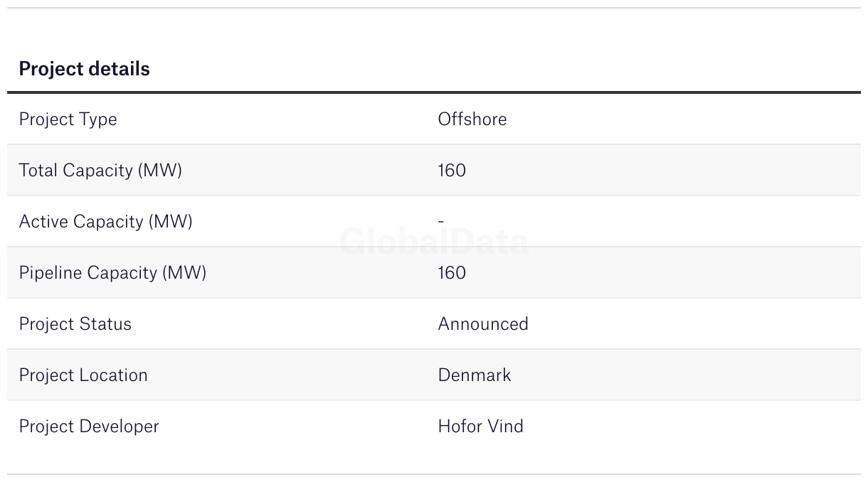The width and height of the screenshot is (868, 482).
Task: Select the Project Status label
Action: pyautogui.click(x=75, y=324)
